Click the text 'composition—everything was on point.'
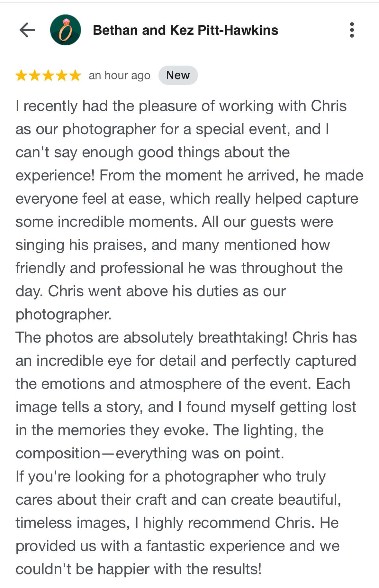 [150, 454]
